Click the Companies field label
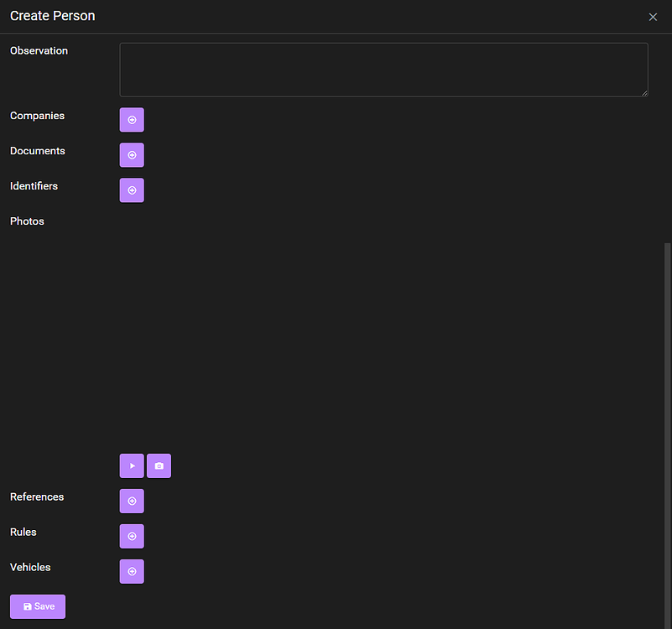 [x=37, y=116]
